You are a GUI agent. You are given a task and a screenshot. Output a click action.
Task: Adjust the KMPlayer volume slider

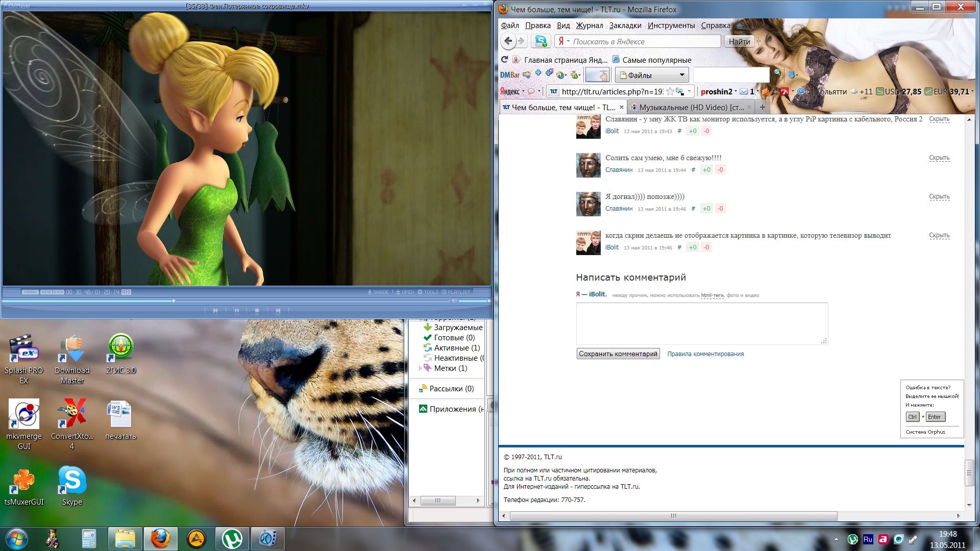474,301
